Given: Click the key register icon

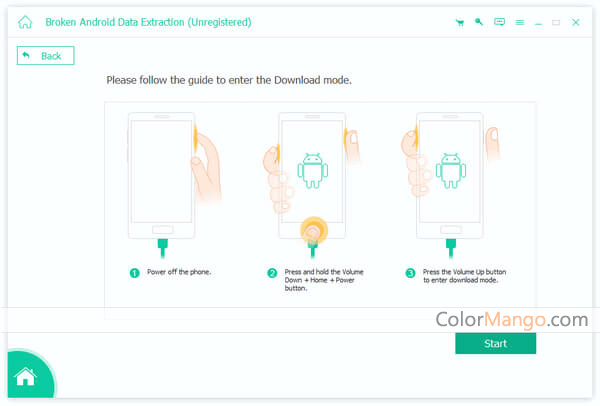Looking at the screenshot, I should click(479, 22).
